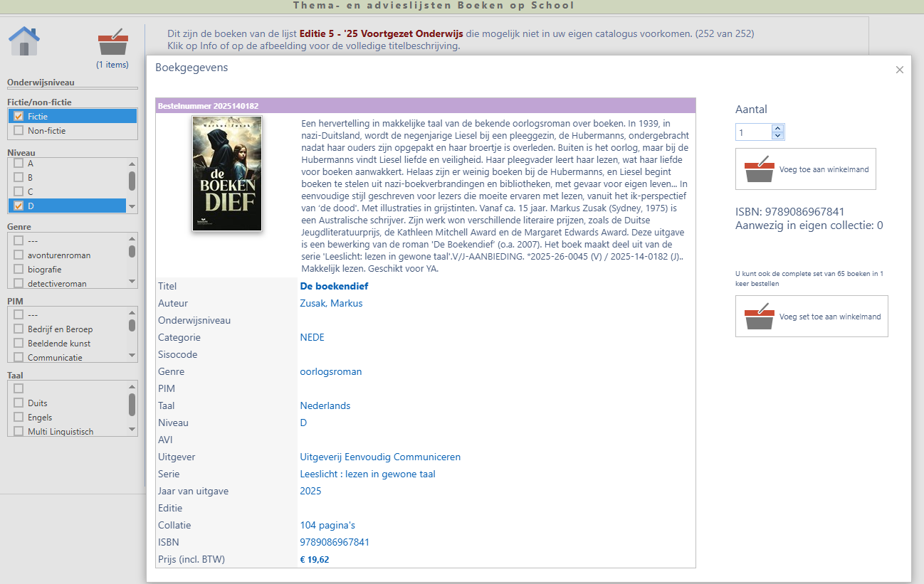924x584 pixels.
Task: Click author link Zusak, Markus
Action: pyautogui.click(x=331, y=304)
